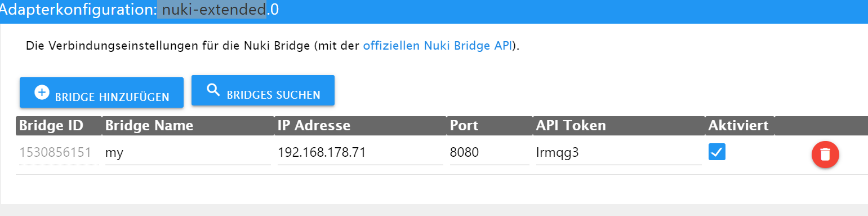868x216 pixels.
Task: Click the IP Adresse column header
Action: pos(314,126)
